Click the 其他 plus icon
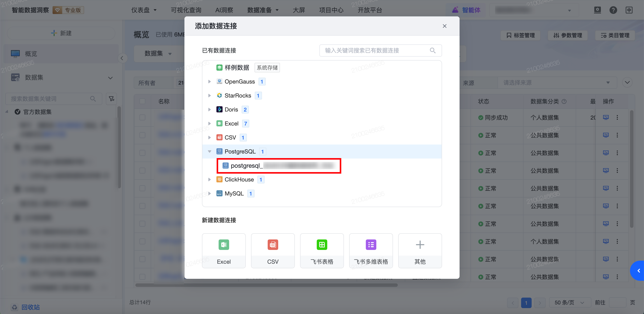The image size is (644, 314). (420, 245)
